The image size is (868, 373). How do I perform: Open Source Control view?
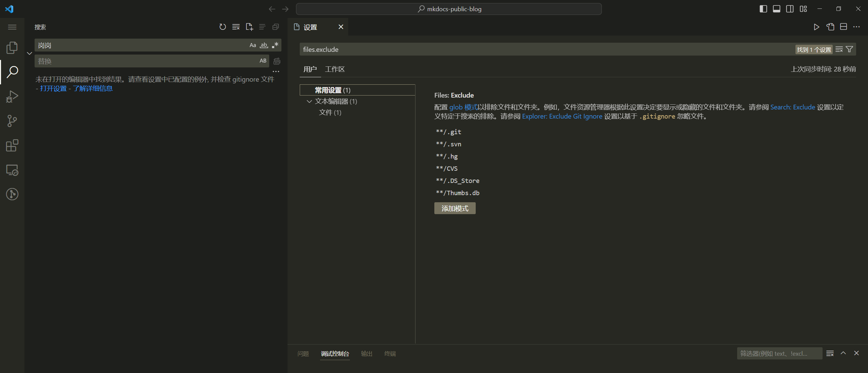coord(12,121)
